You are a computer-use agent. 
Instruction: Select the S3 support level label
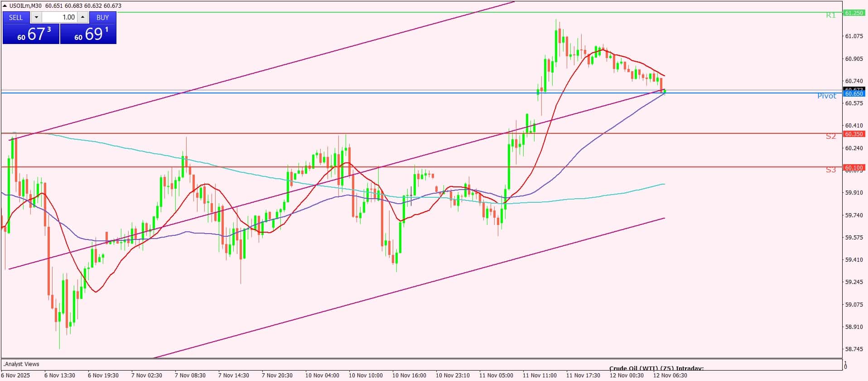[x=830, y=170]
